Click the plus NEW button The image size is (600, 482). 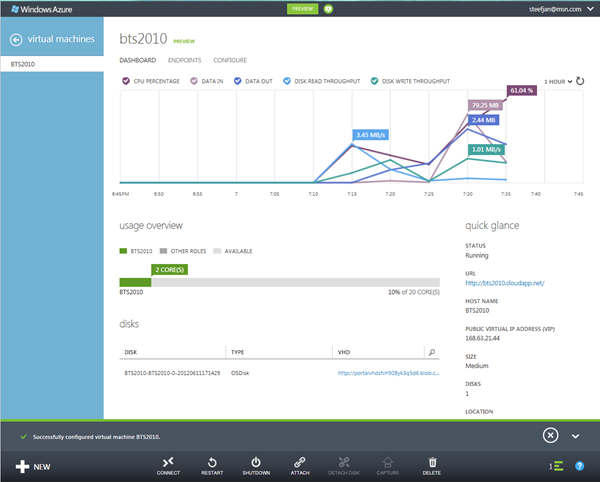(33, 467)
